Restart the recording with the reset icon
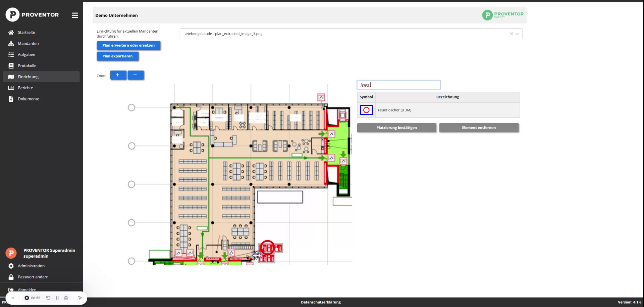The width and height of the screenshot is (644, 307). click(x=48, y=298)
